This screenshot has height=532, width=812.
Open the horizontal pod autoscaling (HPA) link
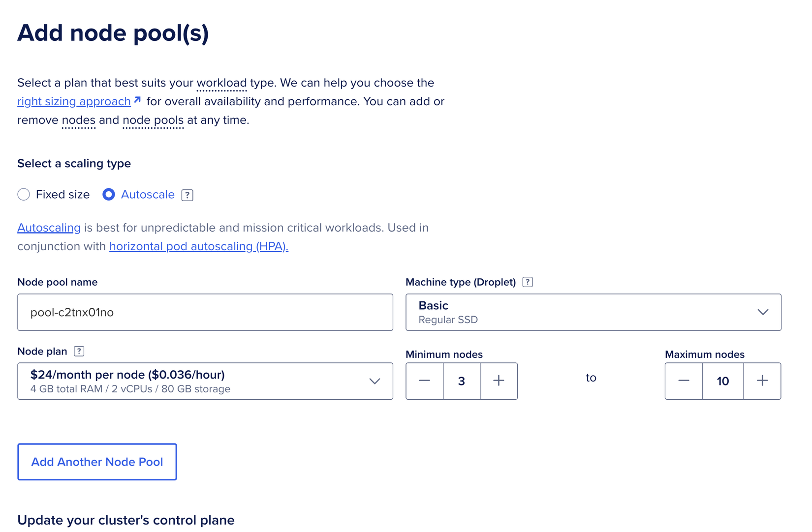(x=198, y=246)
